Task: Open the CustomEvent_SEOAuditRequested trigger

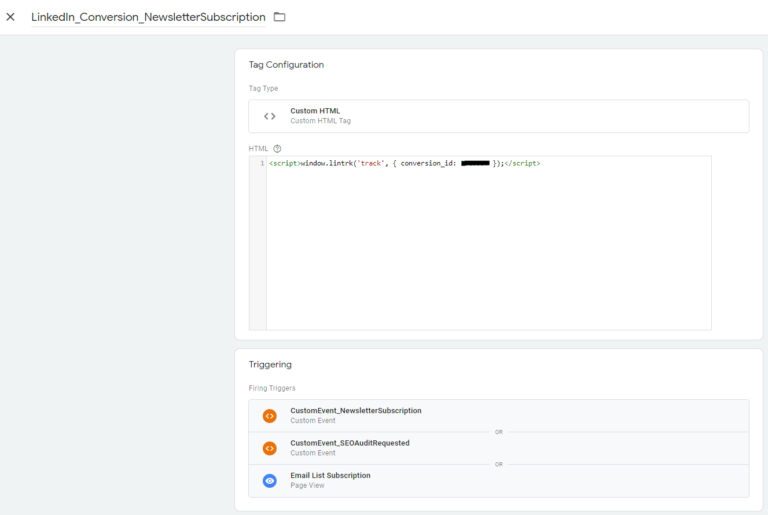Action: 349,443
